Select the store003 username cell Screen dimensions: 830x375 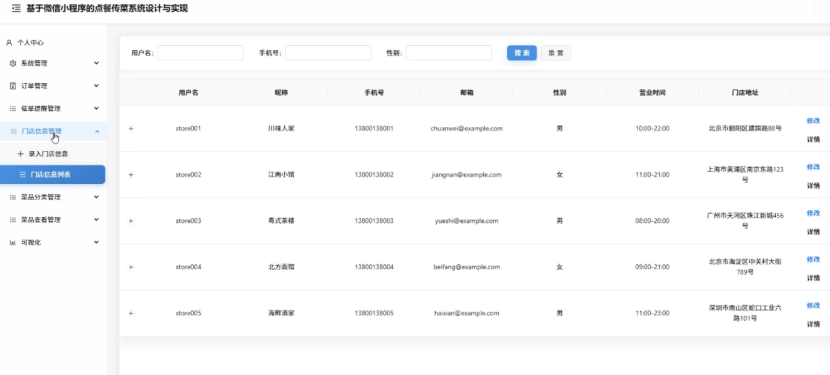[x=188, y=221]
